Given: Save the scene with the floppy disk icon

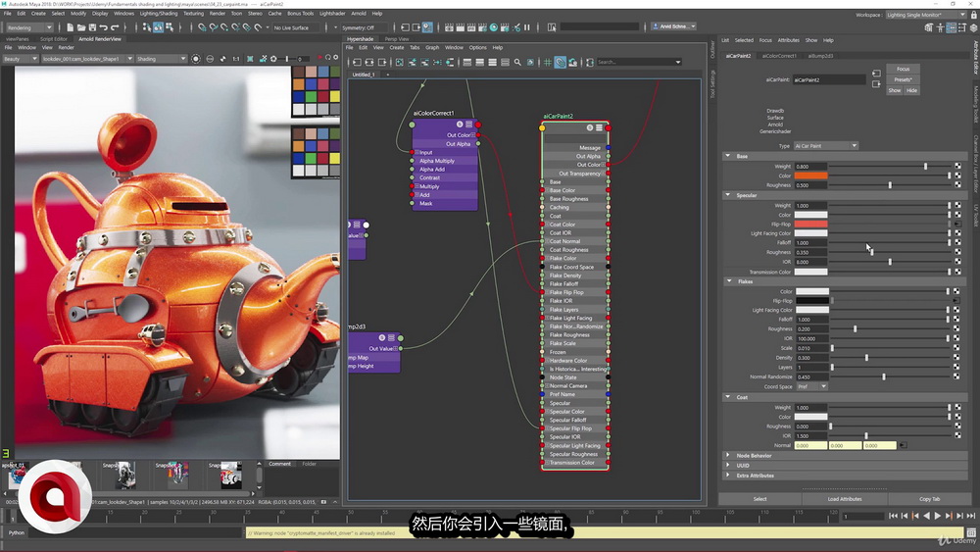Looking at the screenshot, I should (92, 27).
